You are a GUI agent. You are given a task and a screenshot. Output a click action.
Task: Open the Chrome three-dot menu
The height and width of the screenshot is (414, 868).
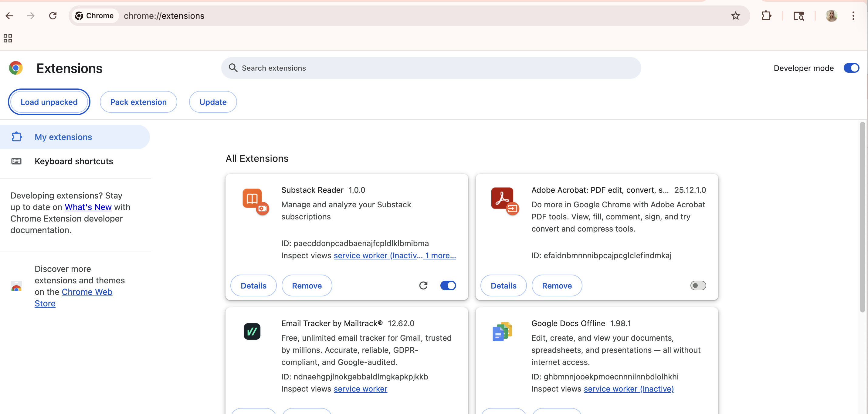pyautogui.click(x=853, y=16)
